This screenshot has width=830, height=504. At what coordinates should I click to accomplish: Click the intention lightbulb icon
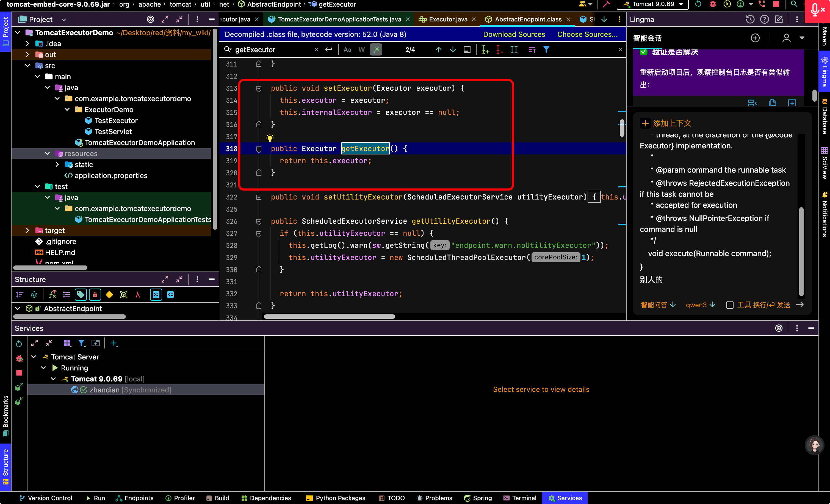[x=270, y=137]
